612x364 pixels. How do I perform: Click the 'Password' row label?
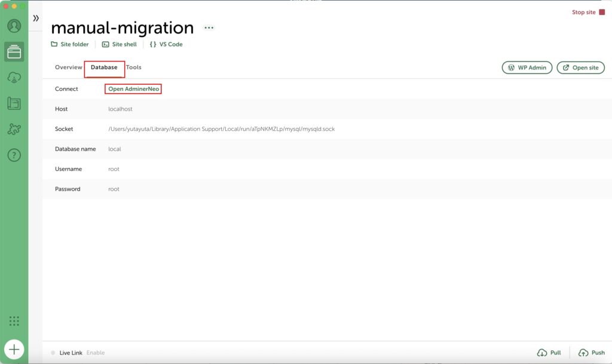pyautogui.click(x=68, y=189)
